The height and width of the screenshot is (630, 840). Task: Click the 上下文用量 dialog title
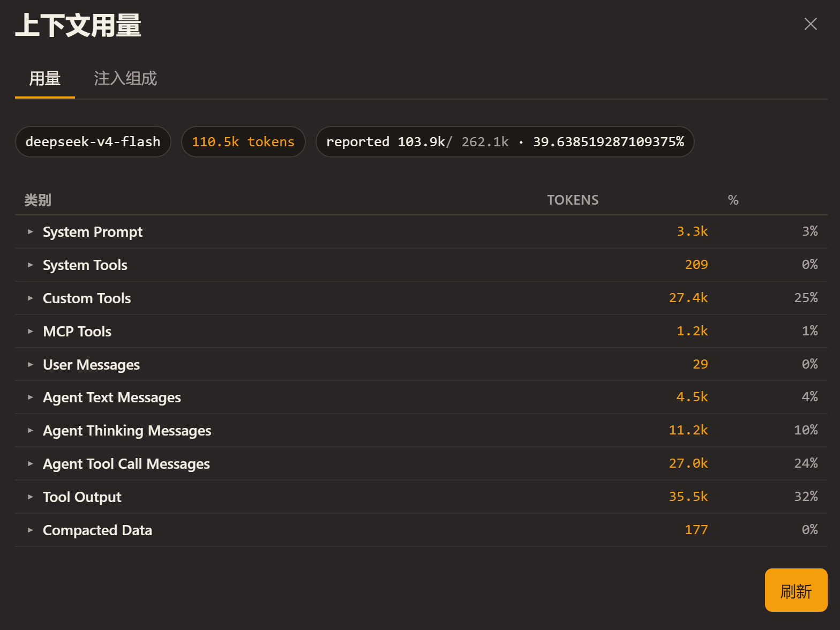tap(78, 25)
